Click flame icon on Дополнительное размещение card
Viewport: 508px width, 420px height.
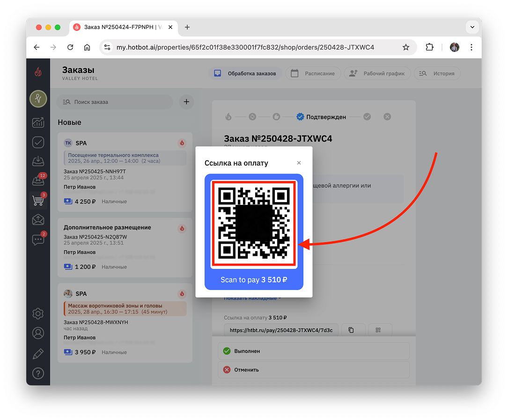pyautogui.click(x=182, y=228)
